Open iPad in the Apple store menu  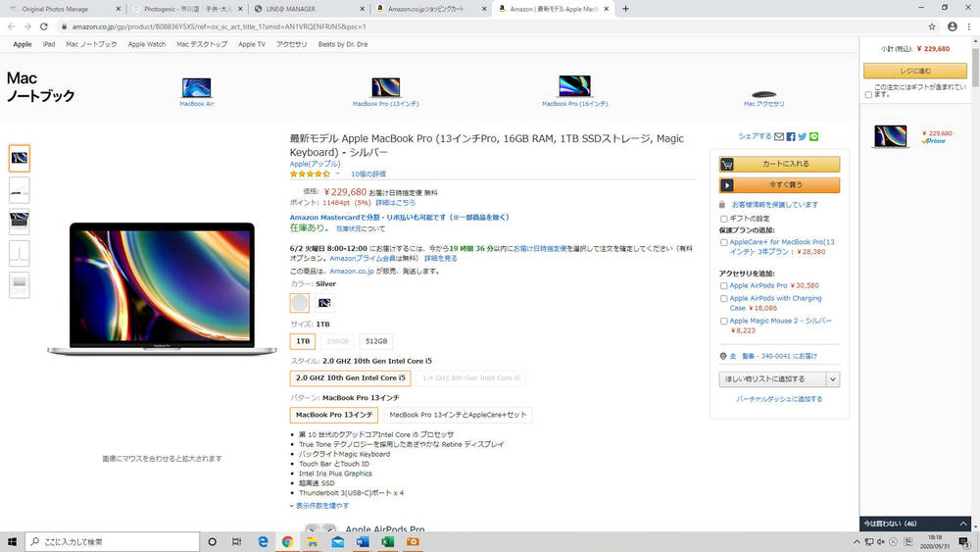pos(49,44)
